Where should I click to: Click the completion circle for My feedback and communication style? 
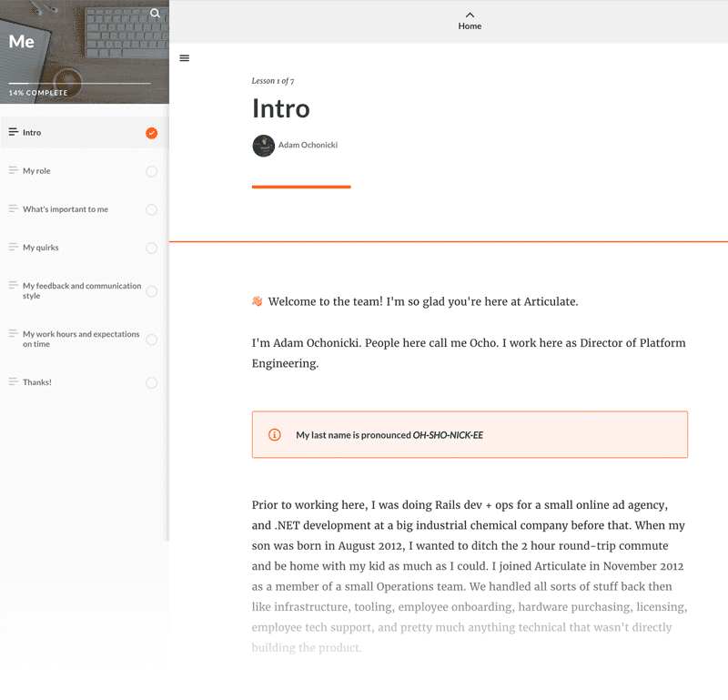point(151,291)
